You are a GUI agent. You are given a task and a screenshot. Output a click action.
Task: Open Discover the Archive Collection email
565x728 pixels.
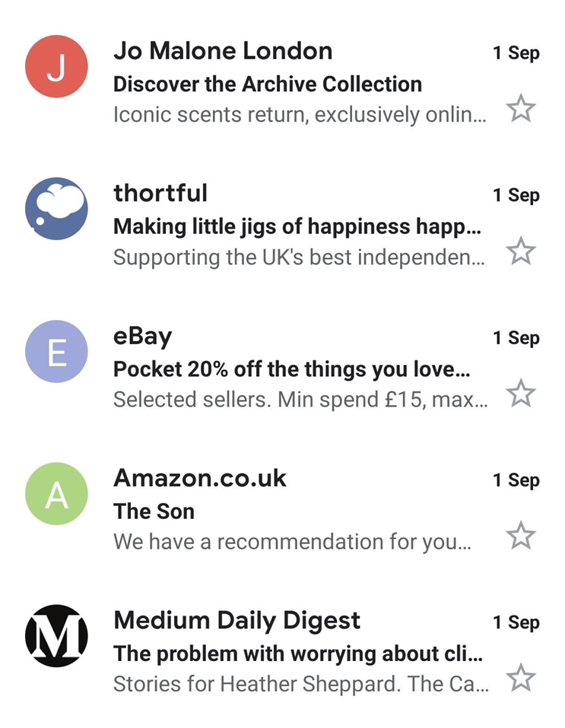pyautogui.click(x=267, y=84)
